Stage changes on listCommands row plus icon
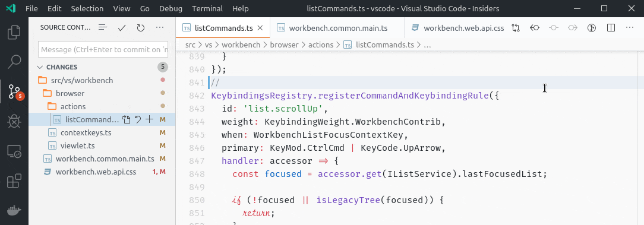The width and height of the screenshot is (644, 225). point(150,119)
